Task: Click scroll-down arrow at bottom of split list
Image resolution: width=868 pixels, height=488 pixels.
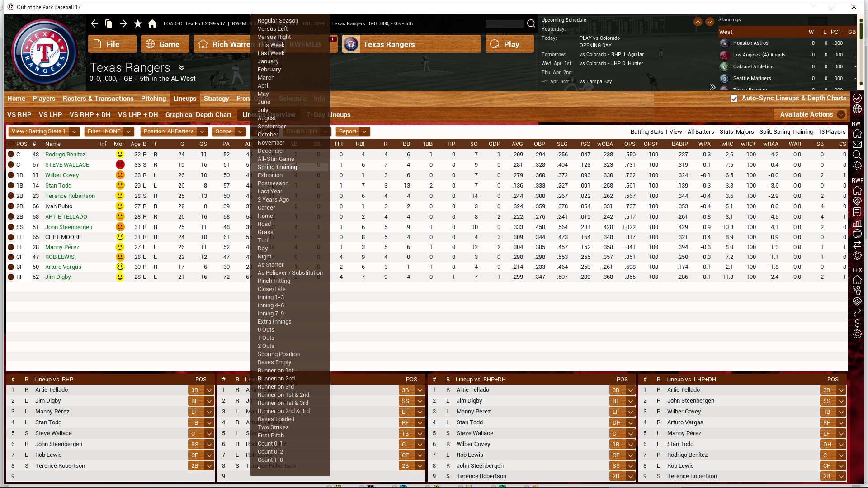Action: [259, 468]
